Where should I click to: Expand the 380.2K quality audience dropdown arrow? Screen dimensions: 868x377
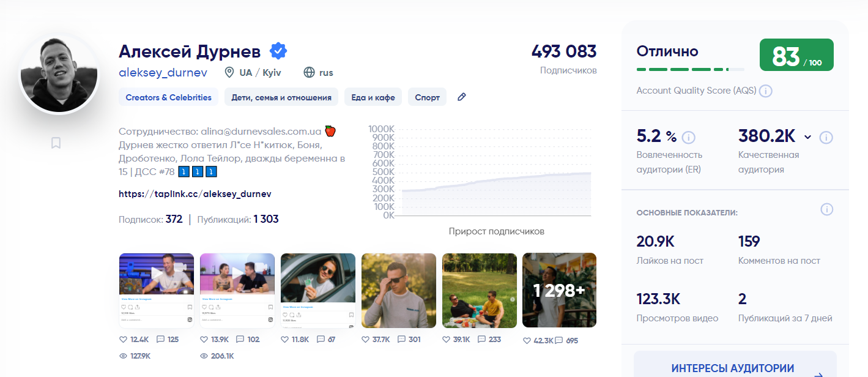coord(807,137)
